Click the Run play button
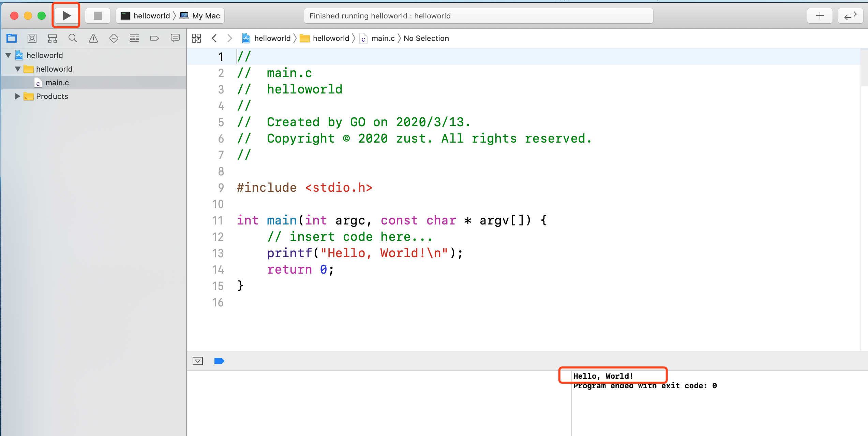This screenshot has width=868, height=436. coord(66,16)
